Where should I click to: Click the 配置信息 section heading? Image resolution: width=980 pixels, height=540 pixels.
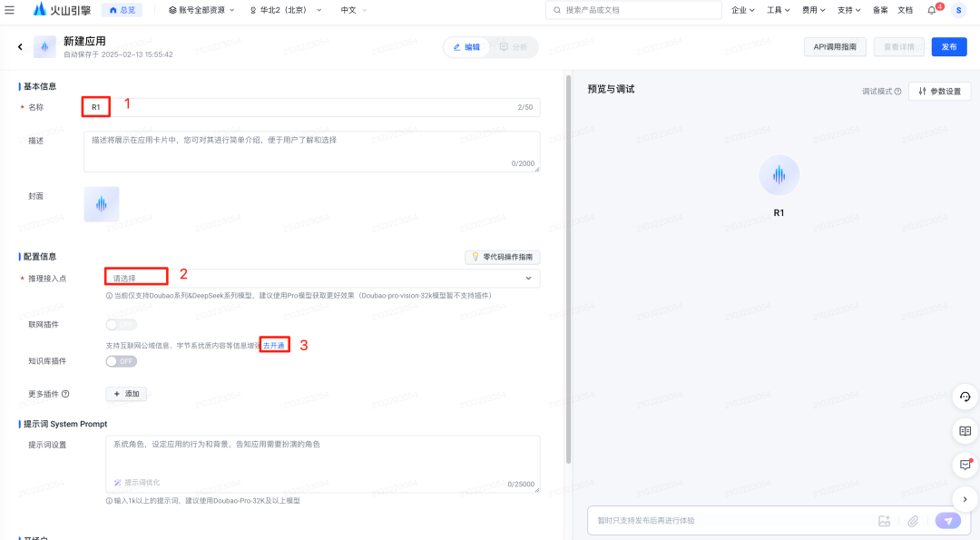click(x=40, y=256)
